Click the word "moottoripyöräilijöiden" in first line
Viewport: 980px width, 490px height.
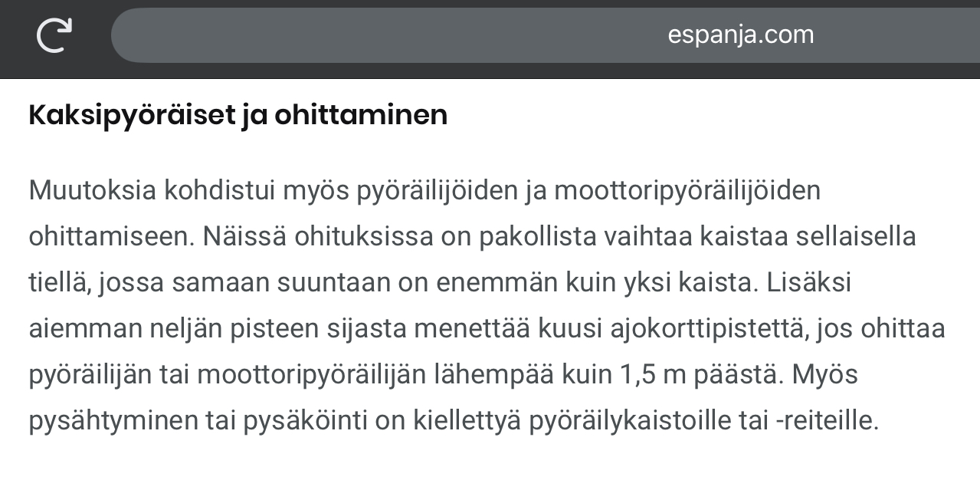tap(687, 190)
